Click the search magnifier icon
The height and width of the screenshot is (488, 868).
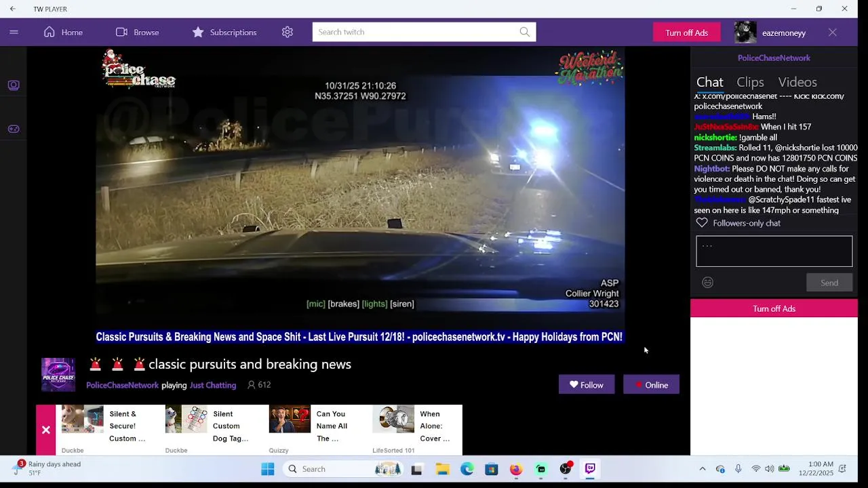pyautogui.click(x=525, y=32)
